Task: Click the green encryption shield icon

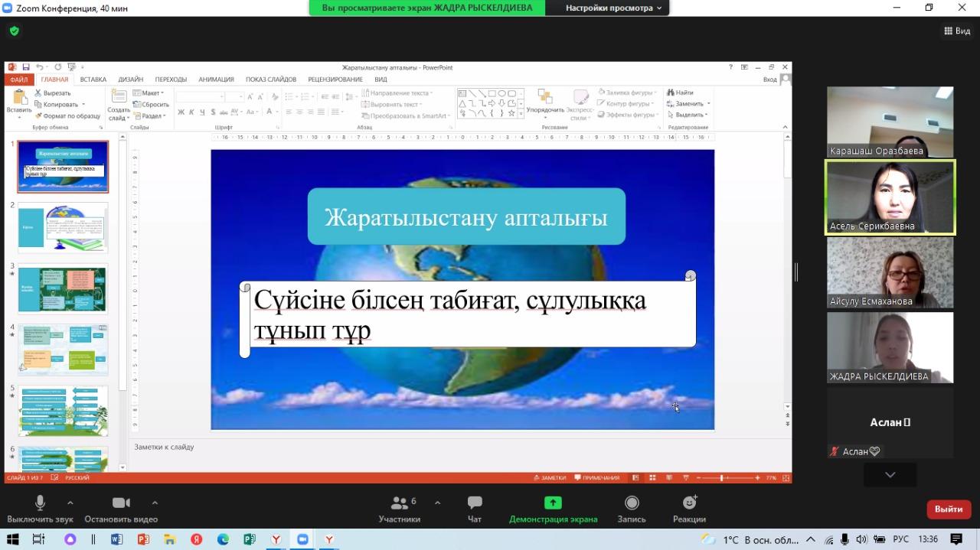Action: 14,31
